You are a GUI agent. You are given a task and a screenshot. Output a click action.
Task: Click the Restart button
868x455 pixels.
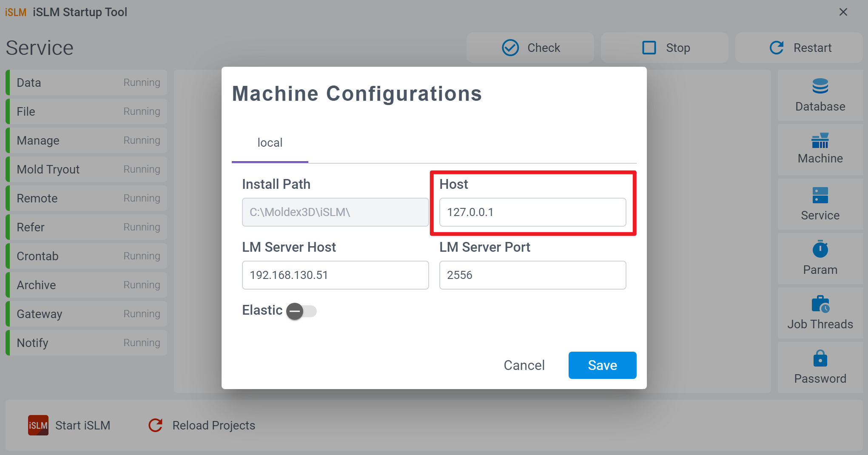[799, 48]
